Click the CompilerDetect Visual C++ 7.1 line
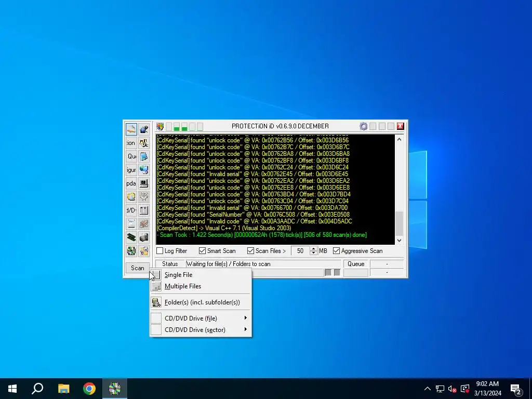The image size is (532, 399). point(224,228)
